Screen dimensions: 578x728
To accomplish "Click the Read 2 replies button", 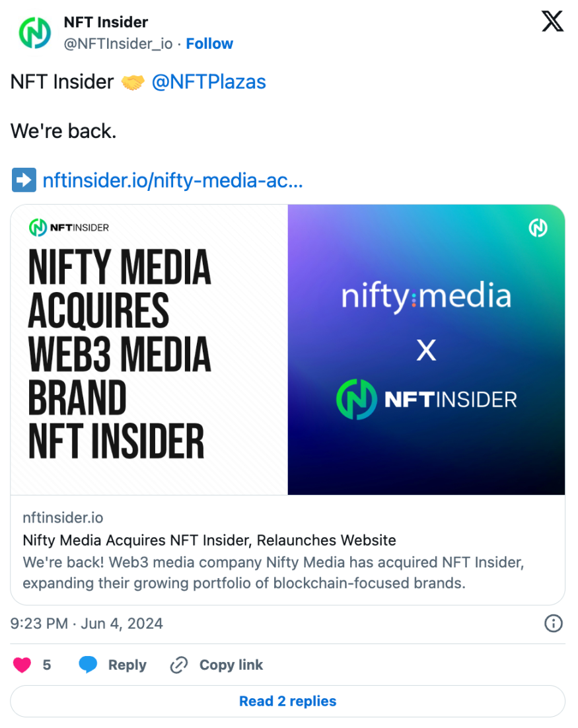I will (287, 701).
